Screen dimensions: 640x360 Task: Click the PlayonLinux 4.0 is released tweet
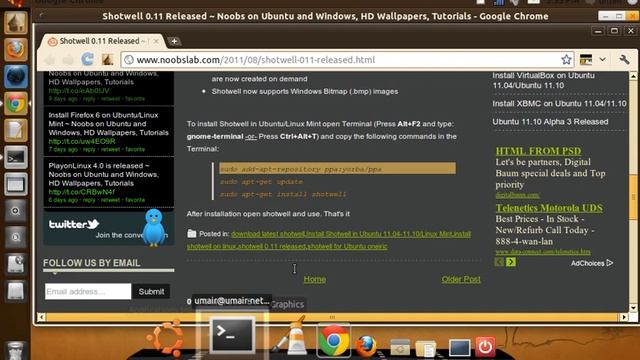point(104,174)
